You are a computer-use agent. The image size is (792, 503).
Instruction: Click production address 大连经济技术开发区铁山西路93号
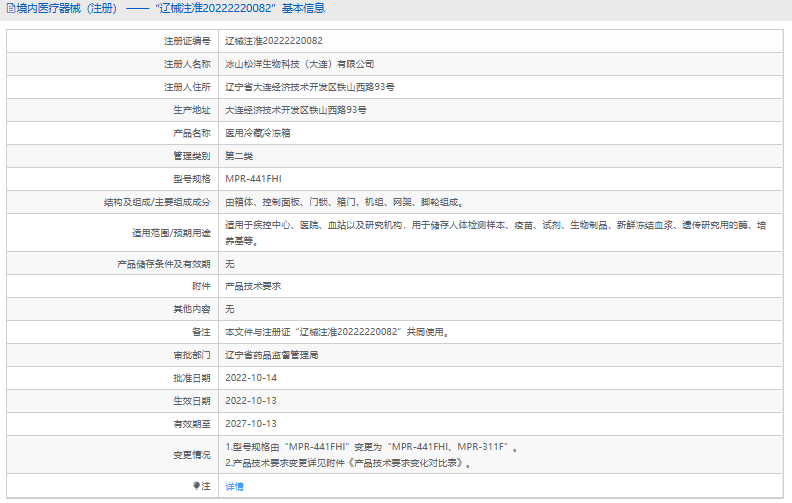pos(296,110)
